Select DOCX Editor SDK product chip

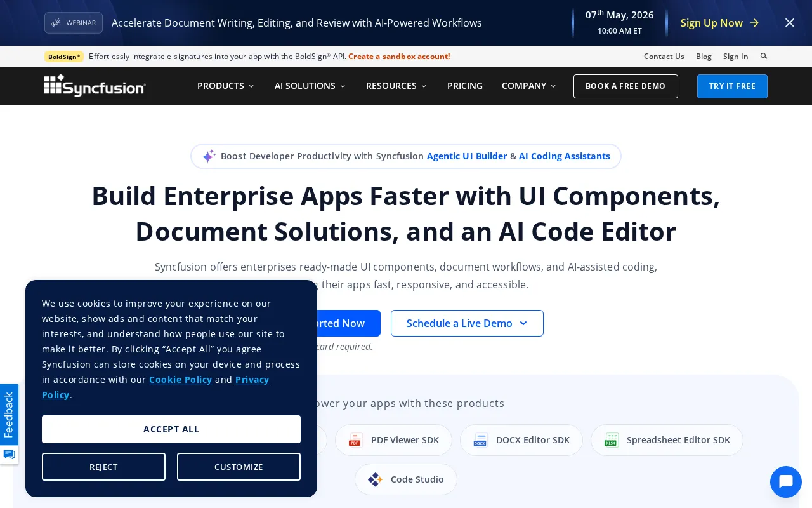[x=521, y=440]
